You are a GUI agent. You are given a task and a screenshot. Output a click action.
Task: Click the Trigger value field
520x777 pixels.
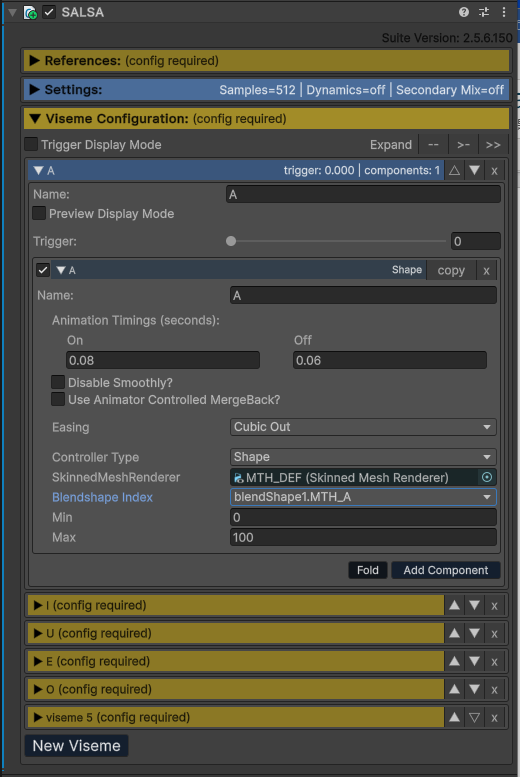pyautogui.click(x=475, y=241)
